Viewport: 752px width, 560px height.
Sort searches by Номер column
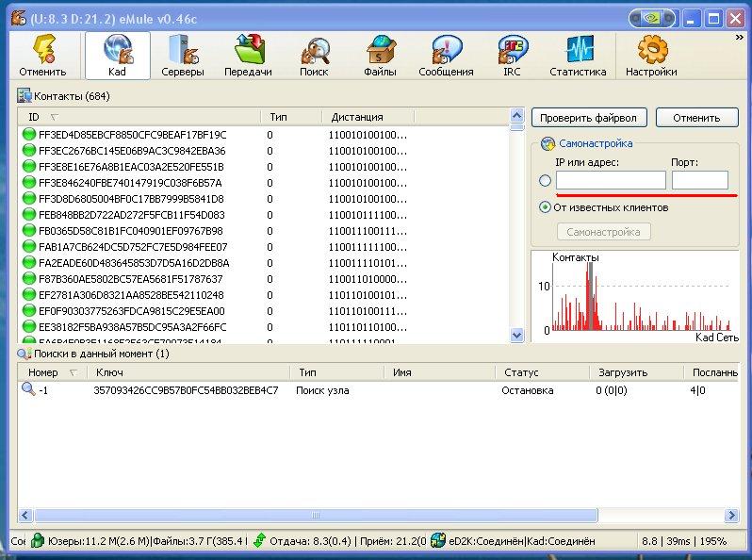53,372
